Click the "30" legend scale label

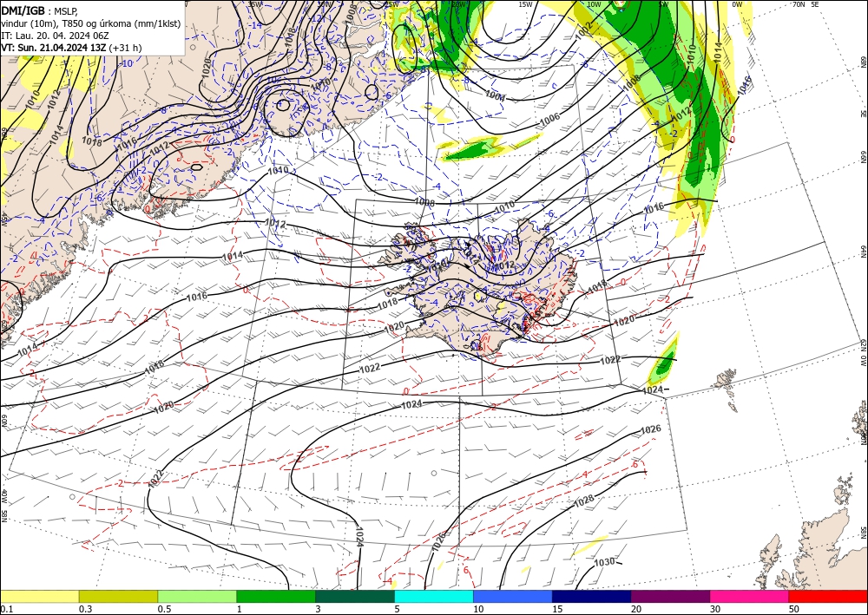715,609
